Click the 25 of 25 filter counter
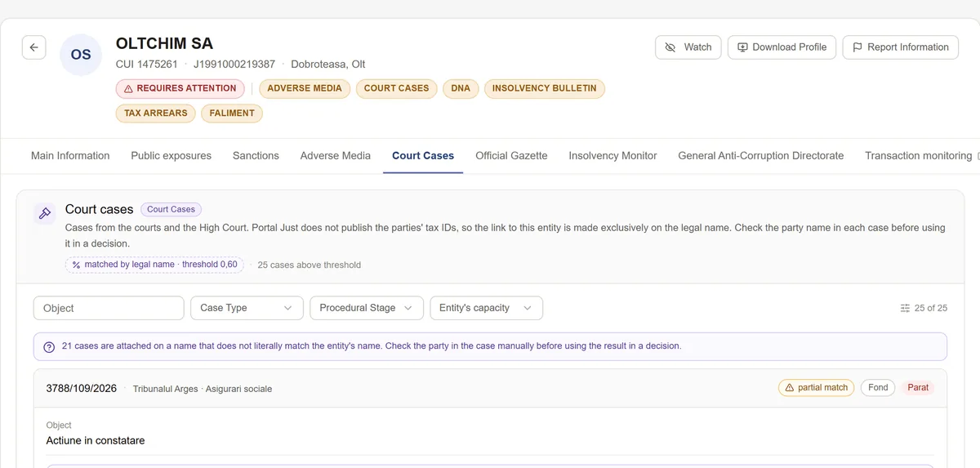980x468 pixels. (924, 308)
